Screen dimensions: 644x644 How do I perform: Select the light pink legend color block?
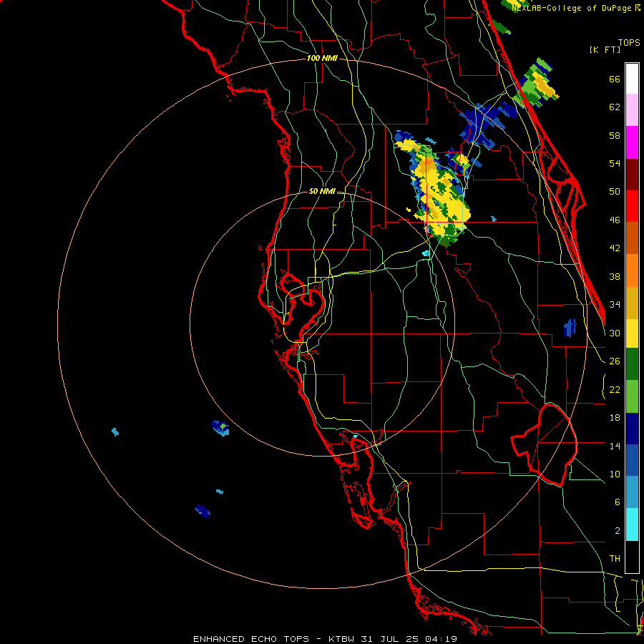pyautogui.click(x=632, y=109)
